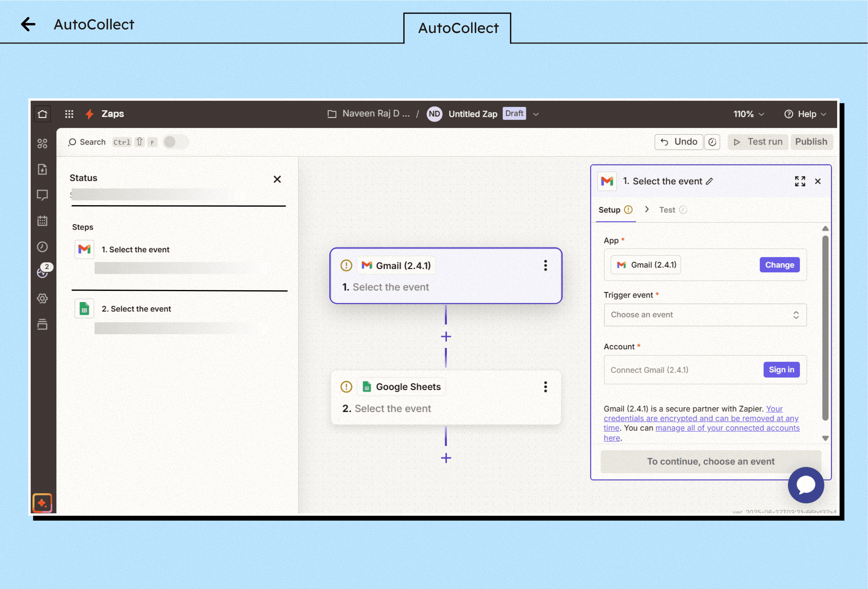Open the 110% zoom dropdown
This screenshot has width=868, height=589.
748,114
